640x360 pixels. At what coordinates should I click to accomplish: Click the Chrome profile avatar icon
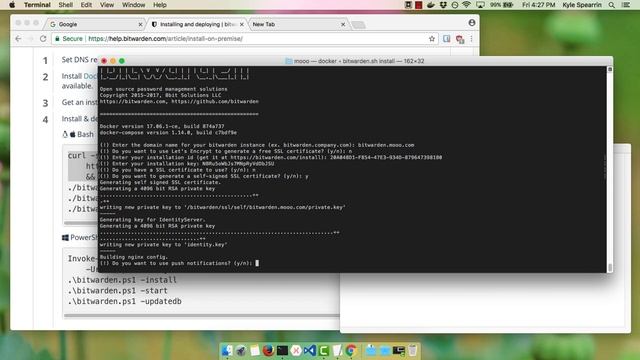[x=472, y=23]
